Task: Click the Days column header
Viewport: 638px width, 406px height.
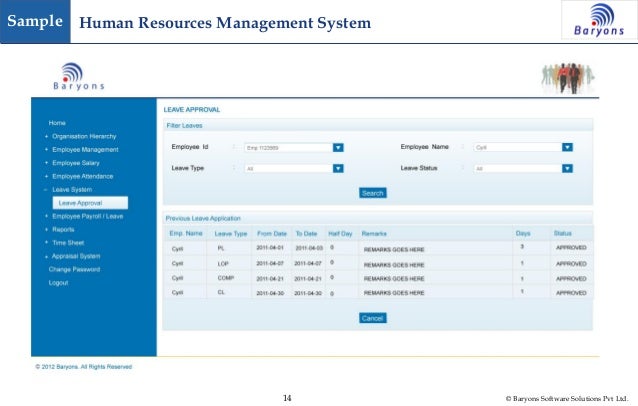Action: (523, 233)
